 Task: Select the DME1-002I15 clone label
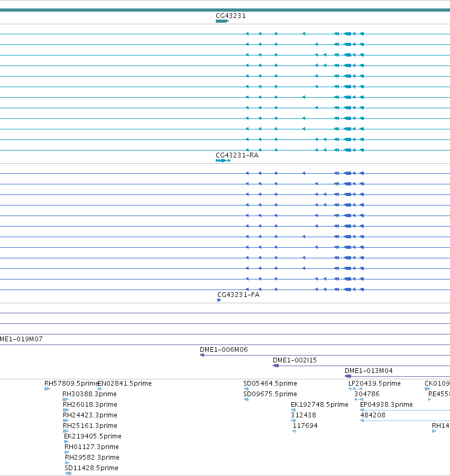click(x=295, y=360)
